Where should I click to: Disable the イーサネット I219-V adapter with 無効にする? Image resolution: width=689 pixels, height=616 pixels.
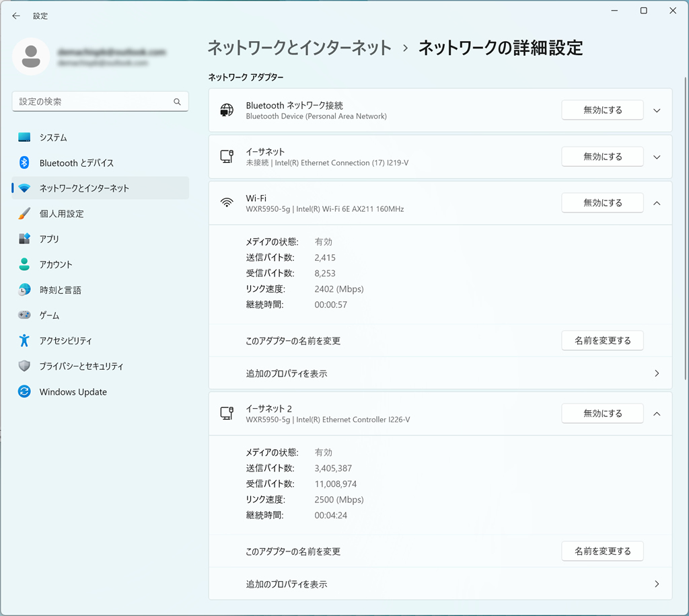602,157
